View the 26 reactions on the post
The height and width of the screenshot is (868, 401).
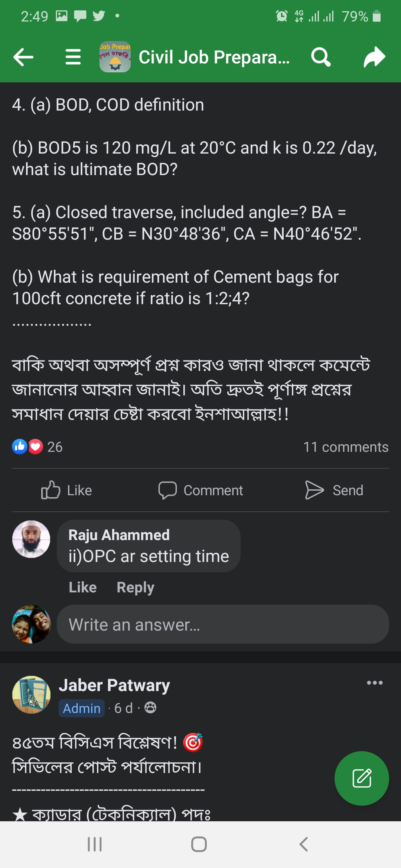[37, 447]
